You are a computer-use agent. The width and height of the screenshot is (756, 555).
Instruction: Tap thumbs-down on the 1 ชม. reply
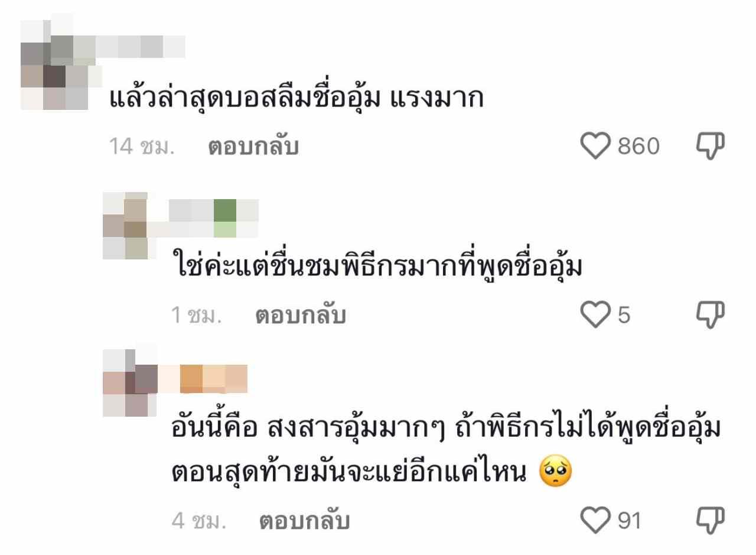711,315
